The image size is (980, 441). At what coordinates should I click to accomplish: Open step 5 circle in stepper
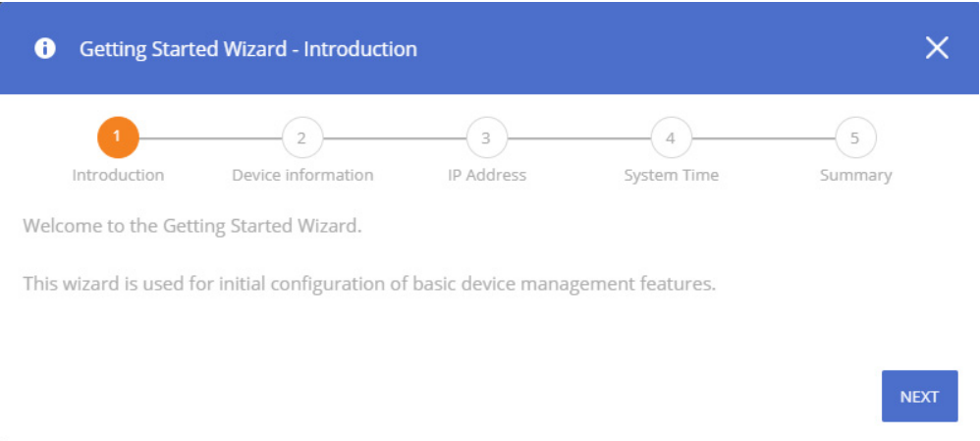coord(855,138)
